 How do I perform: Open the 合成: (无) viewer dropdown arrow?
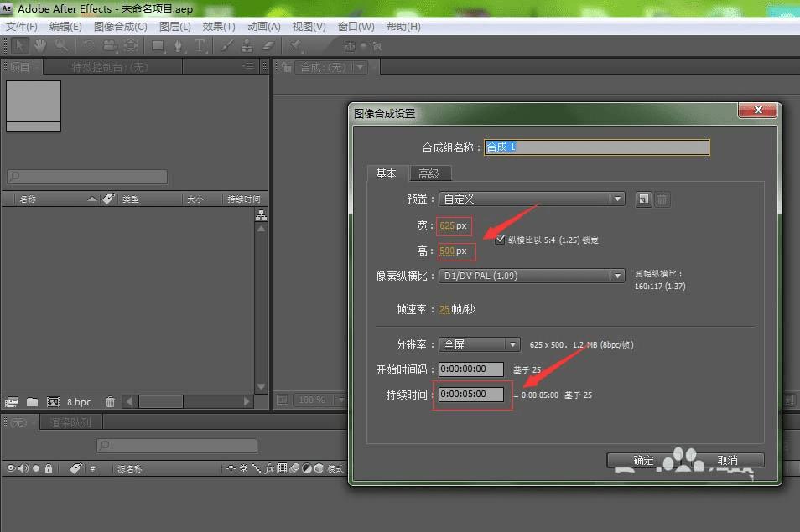[361, 67]
